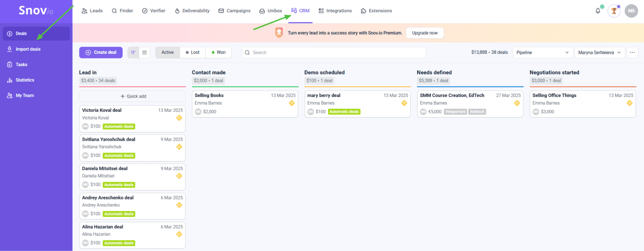Click the Create deal button
644x251 pixels.
pyautogui.click(x=101, y=52)
